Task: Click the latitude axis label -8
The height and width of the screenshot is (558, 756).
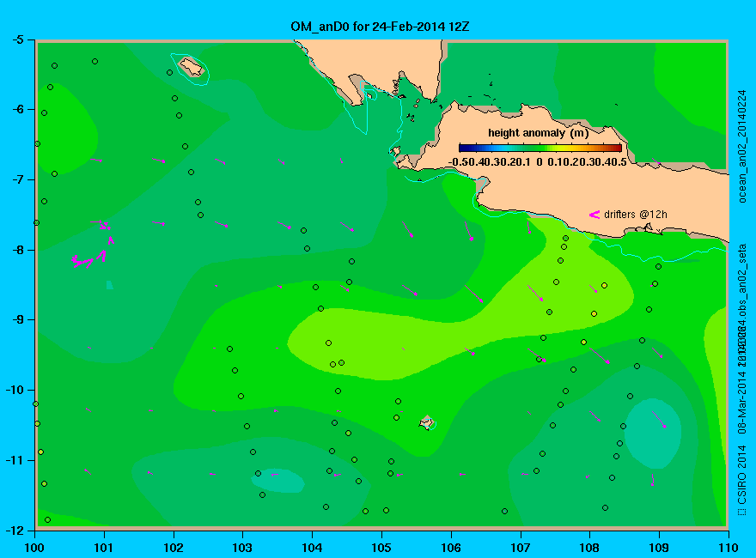Action: 17,250
